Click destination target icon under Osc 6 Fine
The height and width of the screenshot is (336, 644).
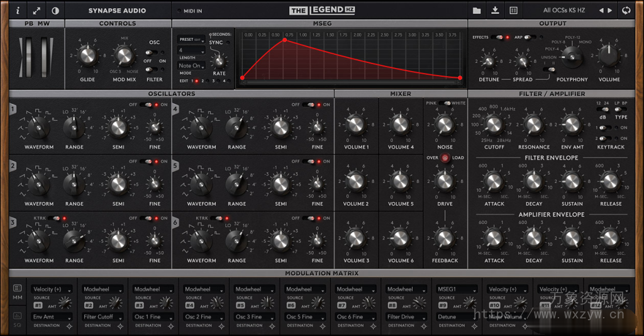click(x=373, y=327)
